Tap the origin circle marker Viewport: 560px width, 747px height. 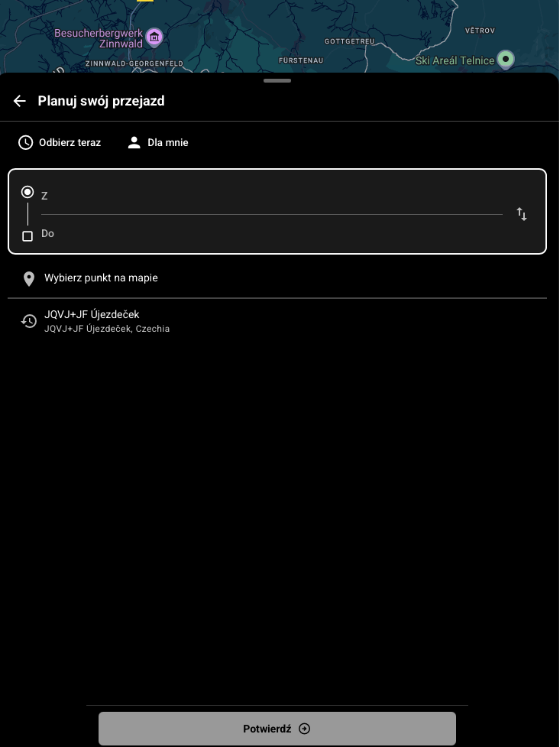click(27, 192)
